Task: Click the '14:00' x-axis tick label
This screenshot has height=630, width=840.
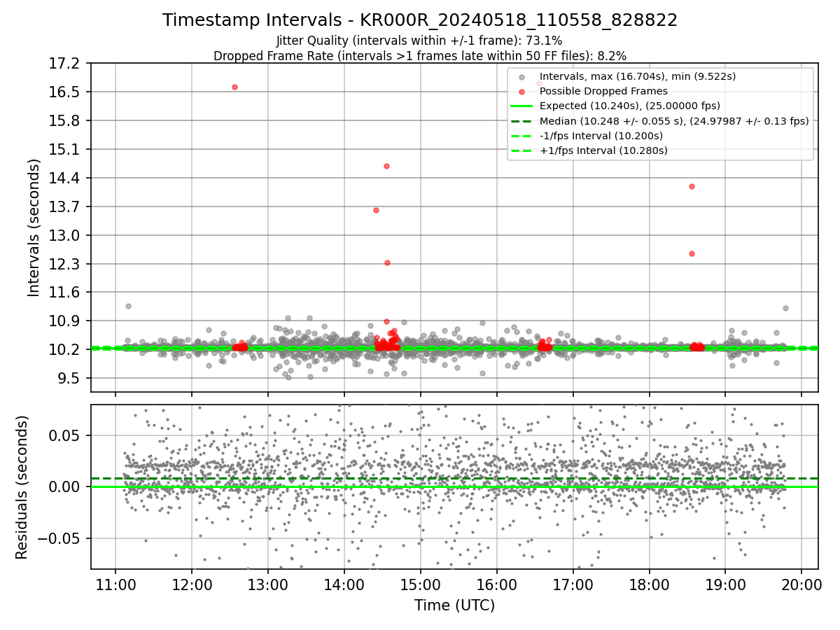Action: click(x=344, y=586)
